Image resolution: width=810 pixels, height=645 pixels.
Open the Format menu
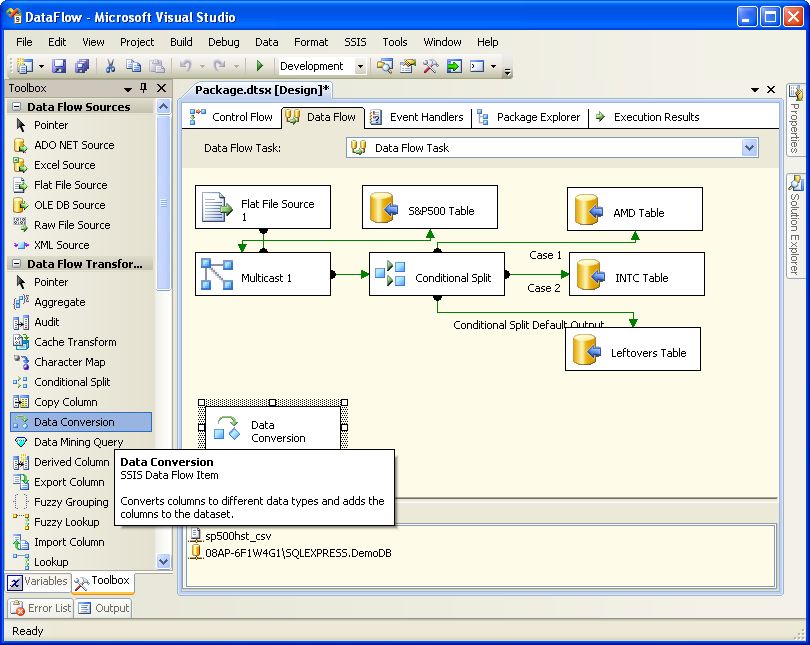coord(311,42)
